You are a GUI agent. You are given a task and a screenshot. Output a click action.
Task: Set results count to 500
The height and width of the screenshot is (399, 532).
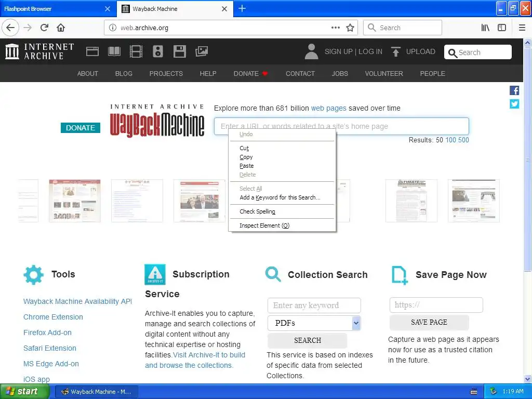pos(463,140)
